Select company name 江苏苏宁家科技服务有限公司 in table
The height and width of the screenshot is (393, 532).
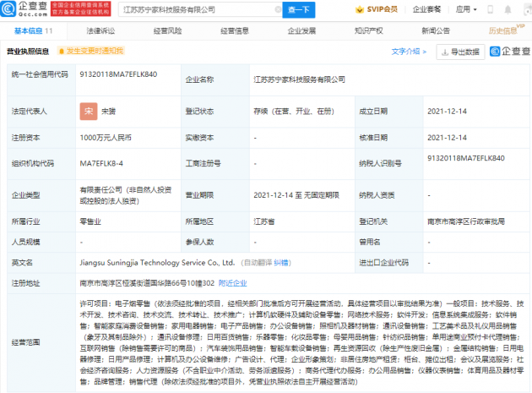299,79
